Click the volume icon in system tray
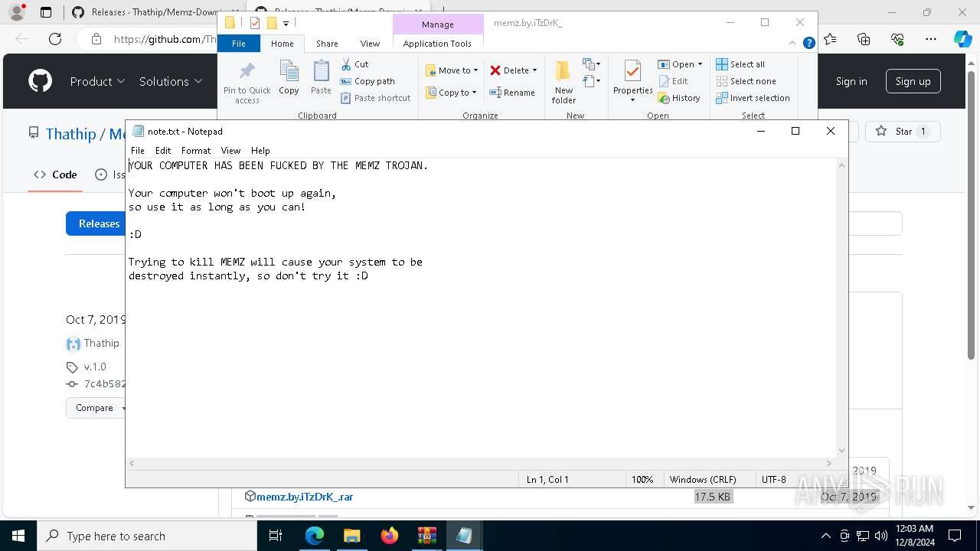This screenshot has width=980, height=551. [881, 536]
